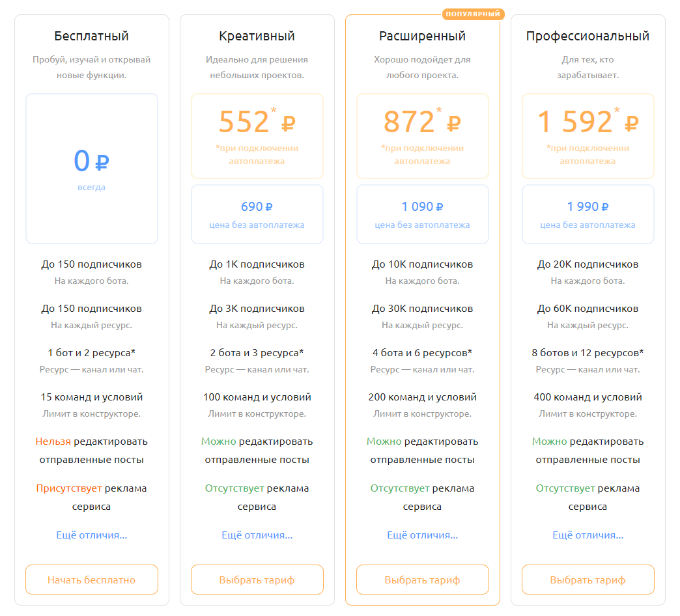Image resolution: width=680 pixels, height=616 pixels.
Task: Click the 1 592 ₽ autopayment price box
Action: click(x=588, y=136)
